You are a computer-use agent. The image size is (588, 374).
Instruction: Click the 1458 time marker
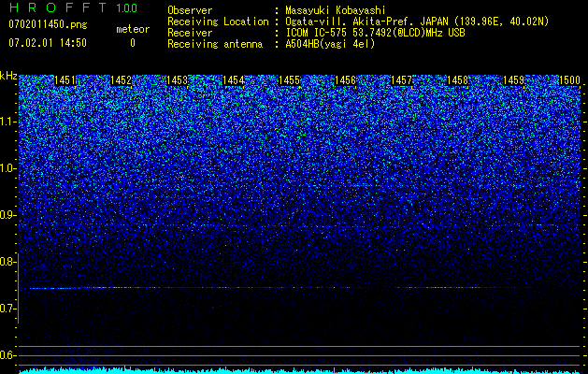pyautogui.click(x=458, y=80)
